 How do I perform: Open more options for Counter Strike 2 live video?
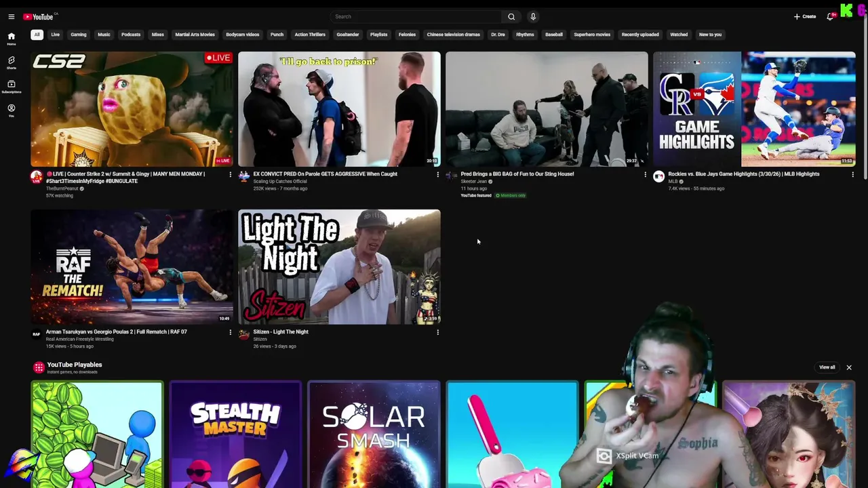(x=230, y=174)
